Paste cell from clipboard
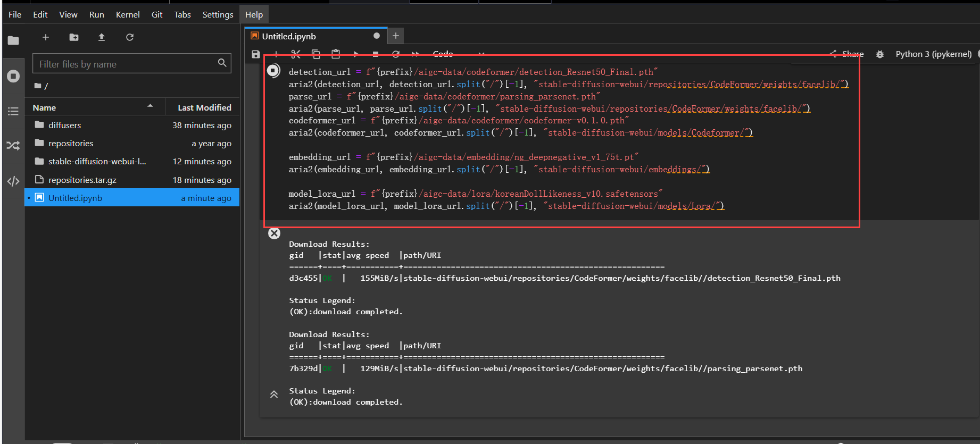This screenshot has height=444, width=980. [x=336, y=54]
